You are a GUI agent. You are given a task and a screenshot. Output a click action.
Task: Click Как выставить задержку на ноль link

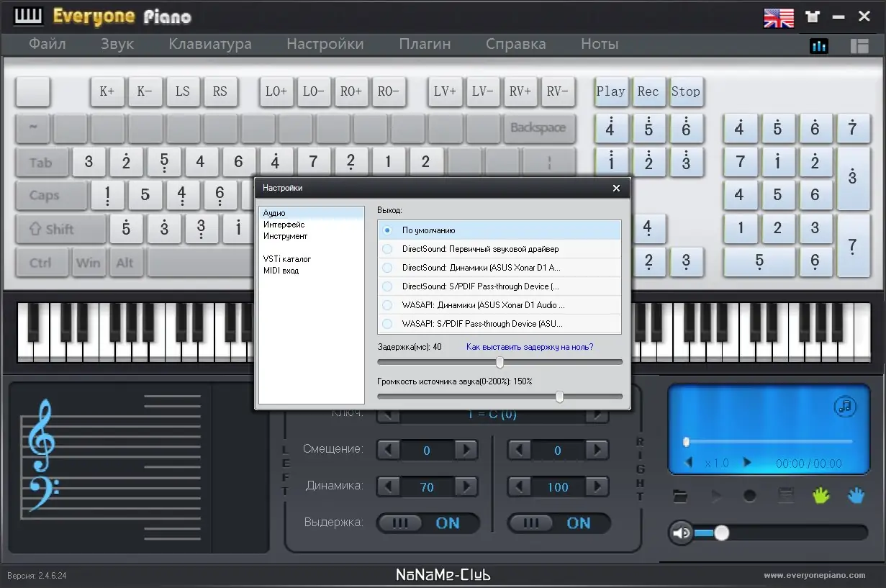pyautogui.click(x=530, y=347)
